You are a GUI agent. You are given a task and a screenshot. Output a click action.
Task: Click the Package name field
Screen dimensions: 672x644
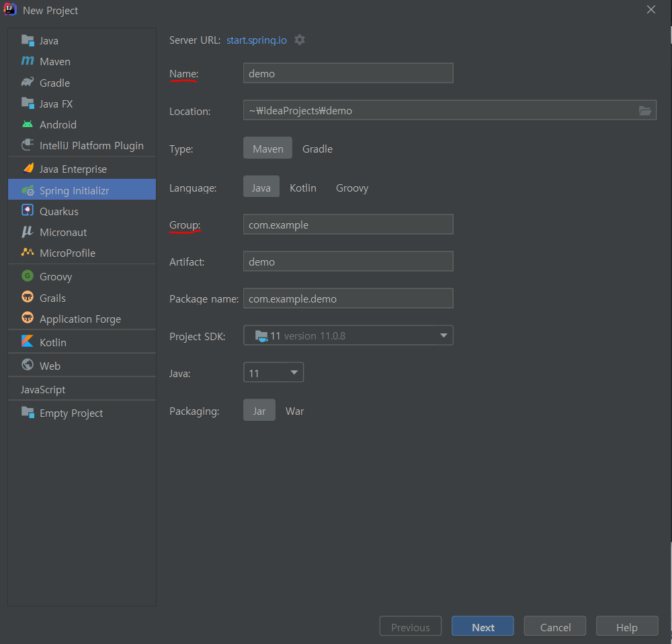[x=348, y=298]
